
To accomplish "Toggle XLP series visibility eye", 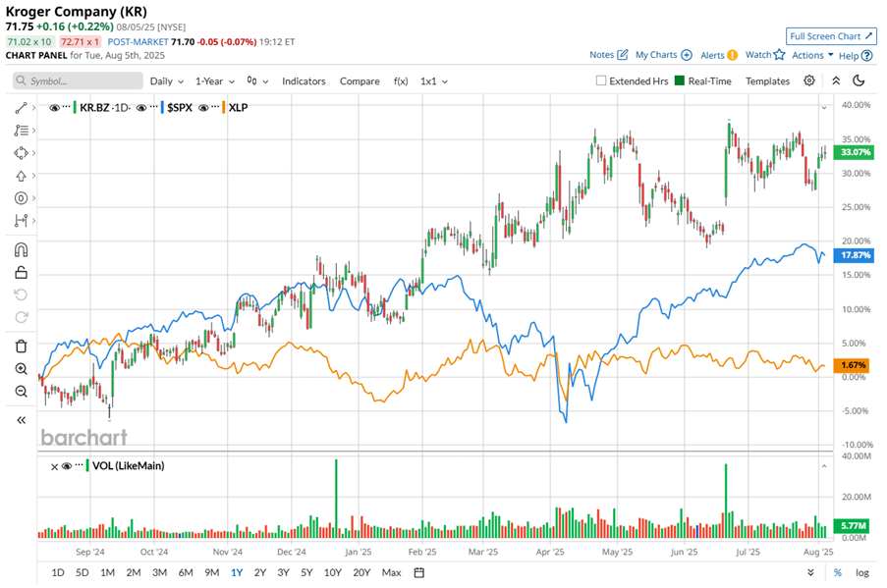I will 203,107.
